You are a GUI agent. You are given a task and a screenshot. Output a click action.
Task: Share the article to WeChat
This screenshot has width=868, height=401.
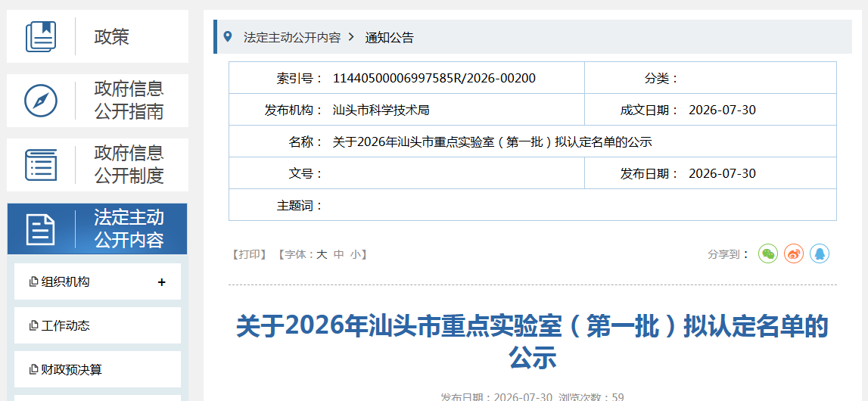768,254
